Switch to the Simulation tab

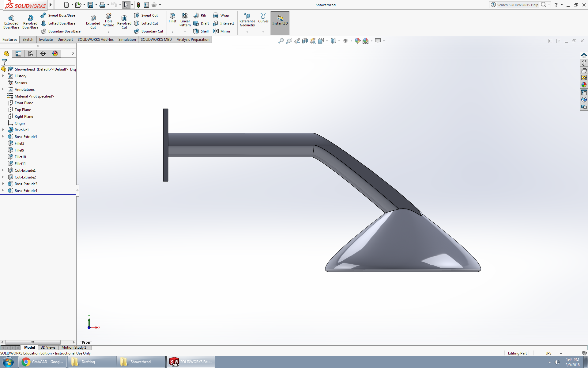[x=127, y=40]
